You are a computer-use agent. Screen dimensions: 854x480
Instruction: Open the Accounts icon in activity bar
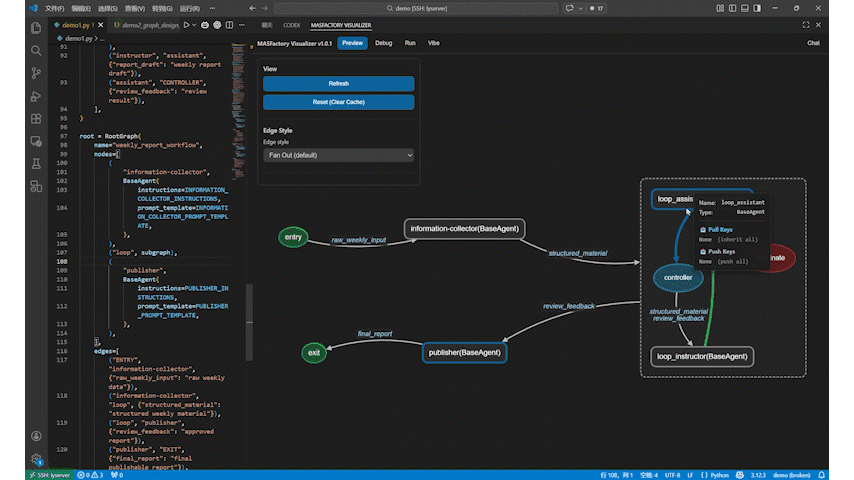[37, 436]
